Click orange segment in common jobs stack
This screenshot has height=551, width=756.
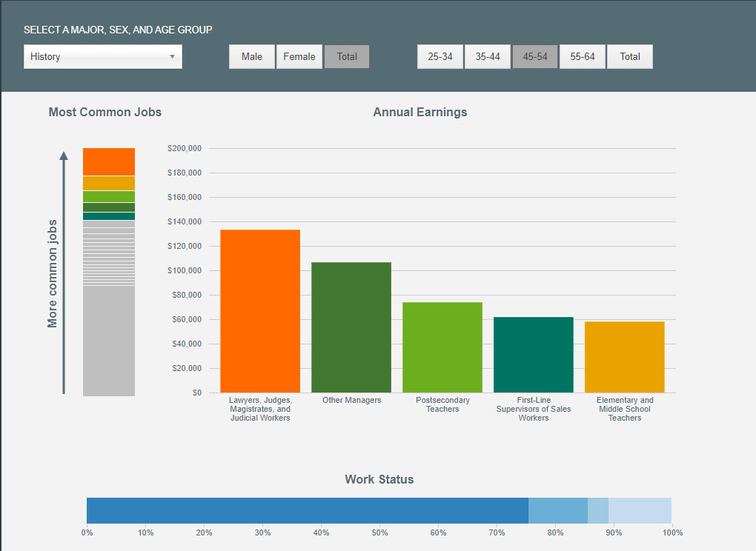coord(109,161)
